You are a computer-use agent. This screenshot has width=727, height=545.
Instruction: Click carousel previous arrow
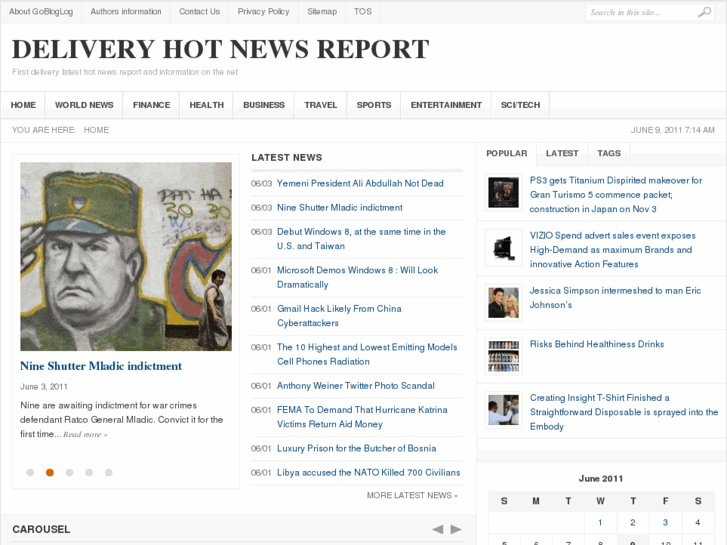pyautogui.click(x=437, y=529)
